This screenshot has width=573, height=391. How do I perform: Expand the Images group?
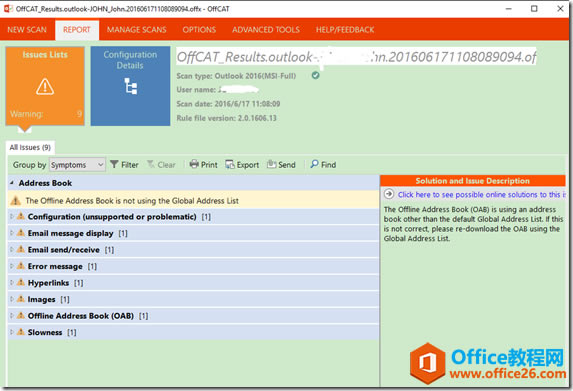(x=12, y=299)
